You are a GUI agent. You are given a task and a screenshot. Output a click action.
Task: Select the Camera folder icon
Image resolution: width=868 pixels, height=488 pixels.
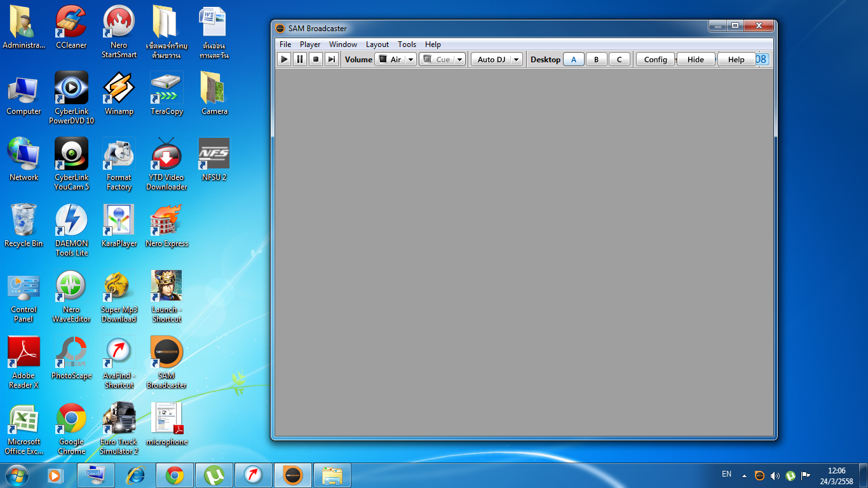click(x=214, y=94)
